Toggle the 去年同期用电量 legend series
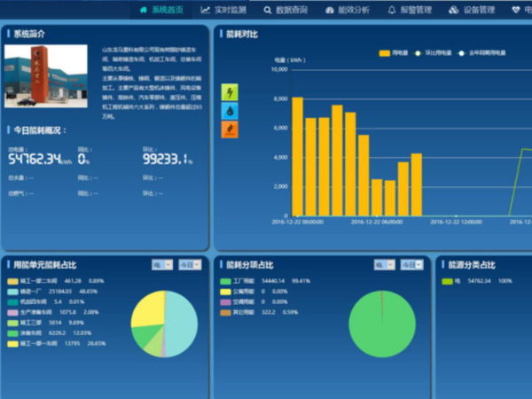 [x=481, y=53]
